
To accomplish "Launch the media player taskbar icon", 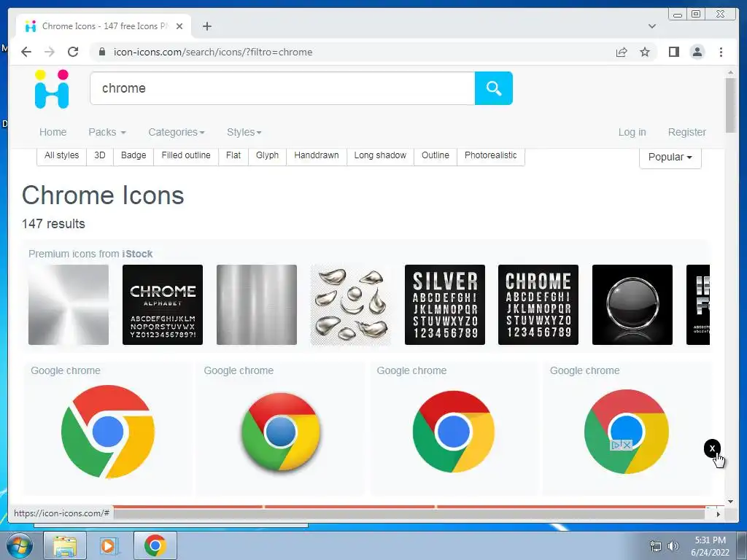I will (109, 545).
